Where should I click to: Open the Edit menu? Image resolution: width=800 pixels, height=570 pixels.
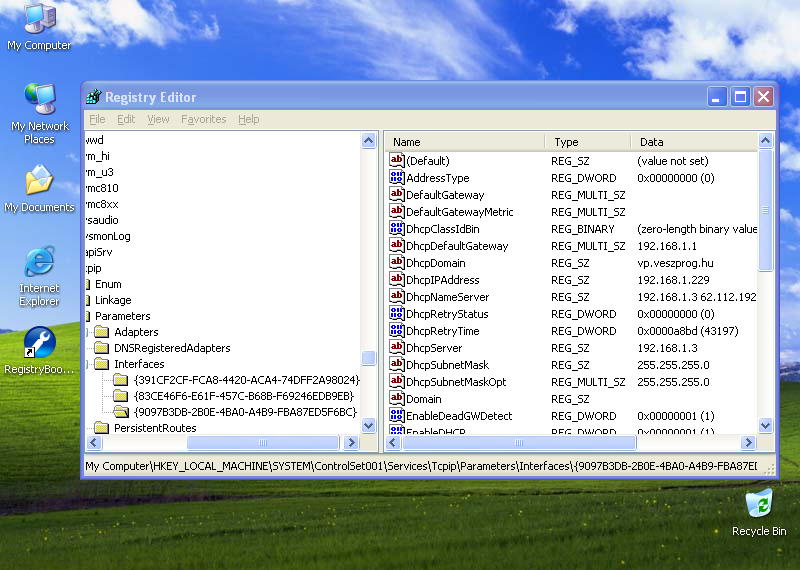pos(126,119)
